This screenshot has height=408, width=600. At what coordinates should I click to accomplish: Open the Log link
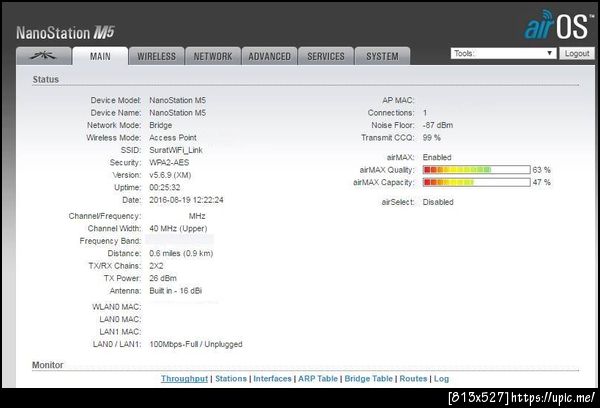click(441, 379)
